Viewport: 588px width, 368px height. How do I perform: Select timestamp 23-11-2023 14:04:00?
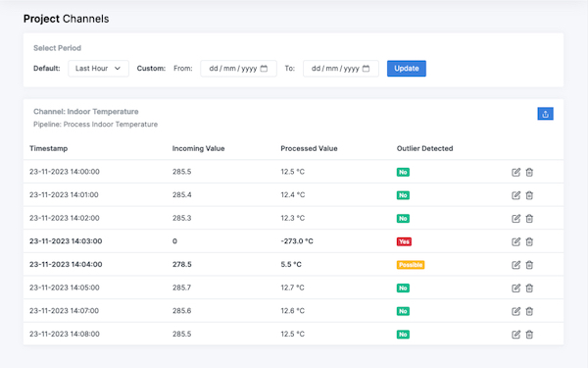pyautogui.click(x=66, y=264)
